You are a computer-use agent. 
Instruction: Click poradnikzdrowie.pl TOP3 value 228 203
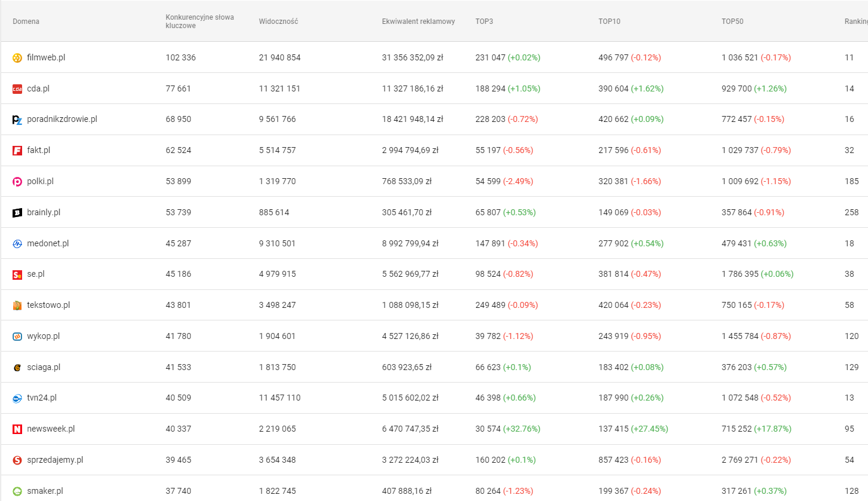point(490,119)
